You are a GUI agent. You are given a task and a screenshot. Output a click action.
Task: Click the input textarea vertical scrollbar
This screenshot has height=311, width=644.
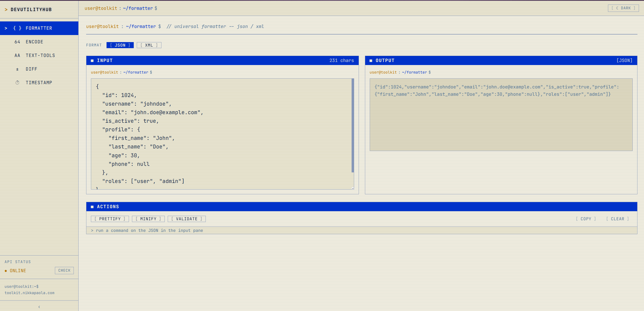(353, 126)
